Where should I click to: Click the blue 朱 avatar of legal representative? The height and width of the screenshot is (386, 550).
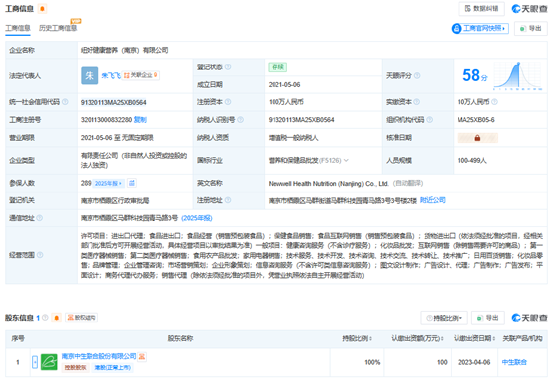(89, 75)
